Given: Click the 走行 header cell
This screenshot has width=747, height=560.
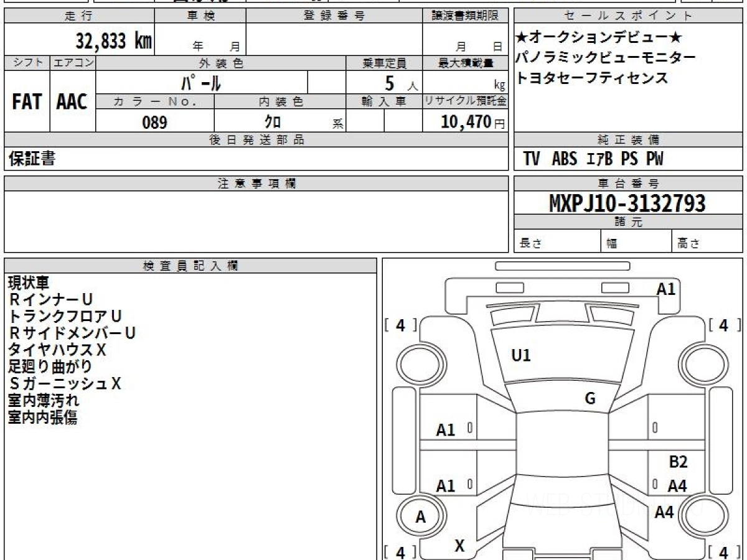Looking at the screenshot, I should (78, 16).
